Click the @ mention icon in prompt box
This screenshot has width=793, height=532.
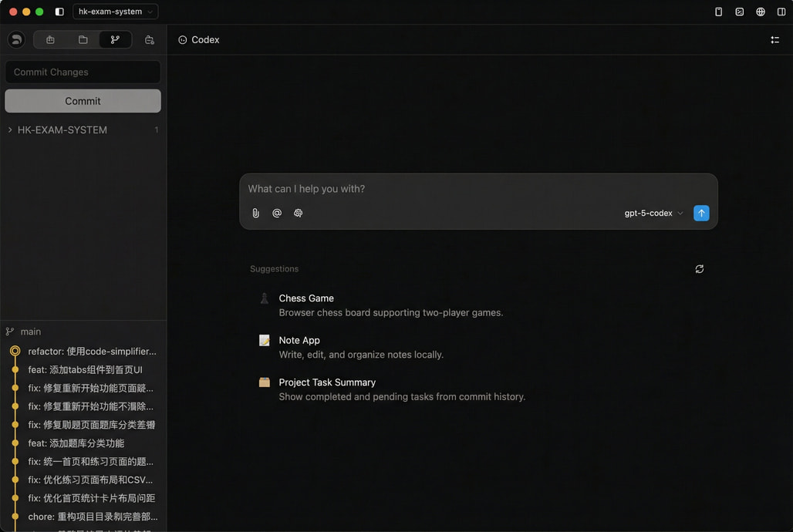(277, 214)
